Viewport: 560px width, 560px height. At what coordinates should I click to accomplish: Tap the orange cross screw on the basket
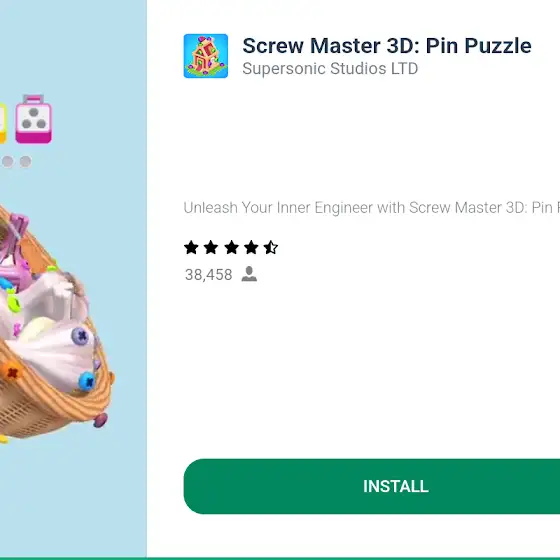pyautogui.click(x=12, y=373)
